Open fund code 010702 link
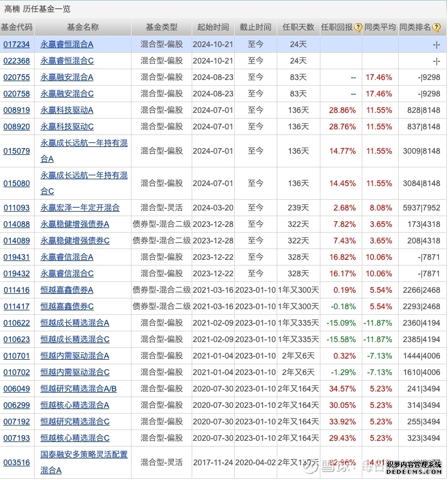Viewport: 448px width, 480px height. pos(16,373)
